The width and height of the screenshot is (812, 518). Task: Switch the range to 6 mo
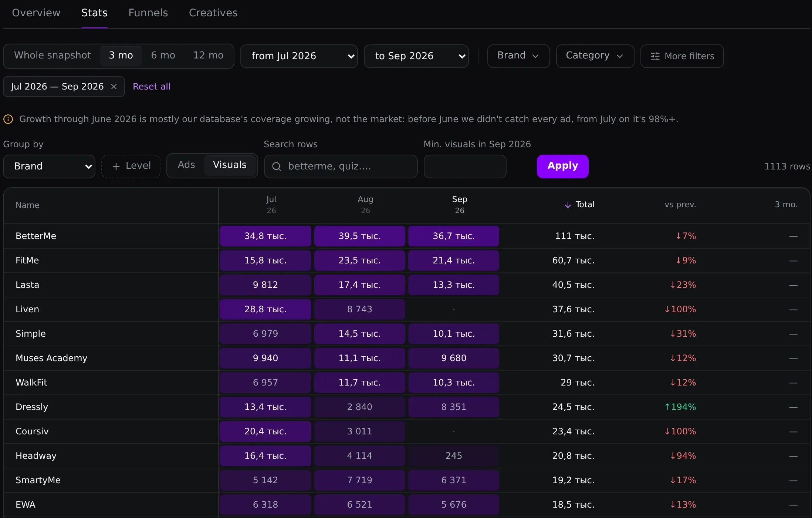(x=163, y=55)
